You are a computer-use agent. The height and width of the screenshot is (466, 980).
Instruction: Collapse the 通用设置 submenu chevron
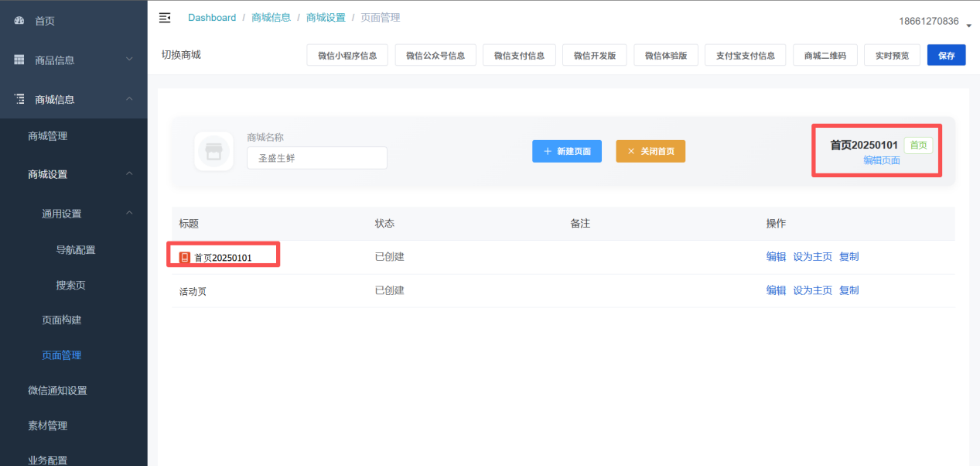coord(129,214)
